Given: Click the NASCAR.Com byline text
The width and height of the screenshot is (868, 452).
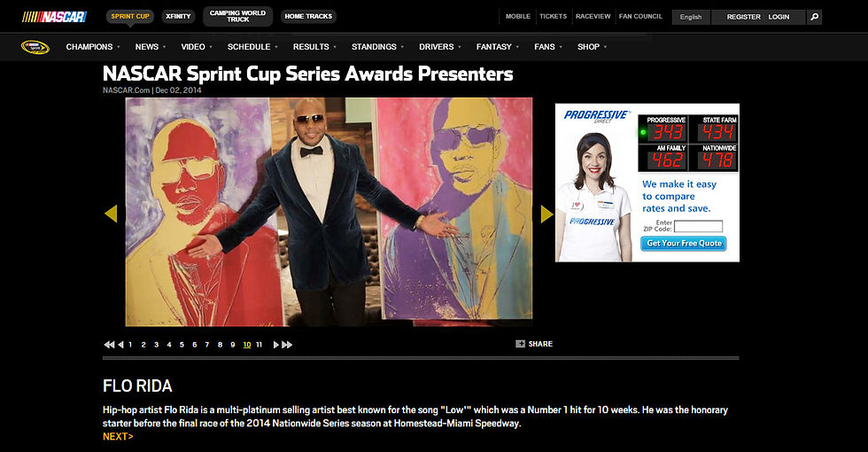Looking at the screenshot, I should coord(126,90).
